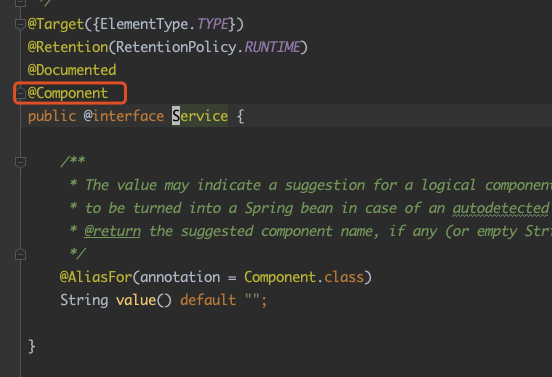Click fold-end marker beside the */ line
552x377 pixels.
pyautogui.click(x=20, y=254)
